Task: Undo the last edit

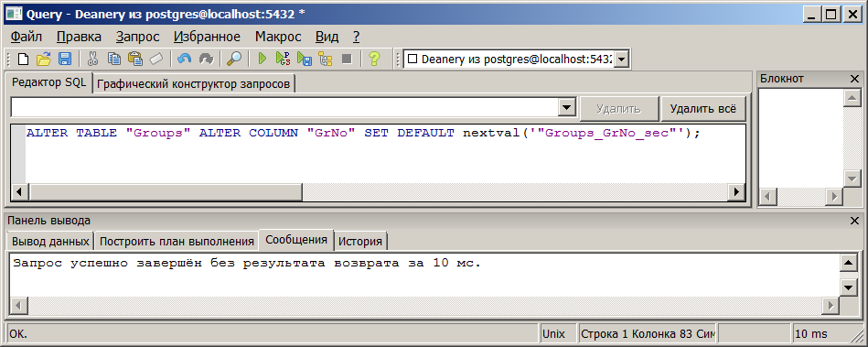Action: click(185, 59)
